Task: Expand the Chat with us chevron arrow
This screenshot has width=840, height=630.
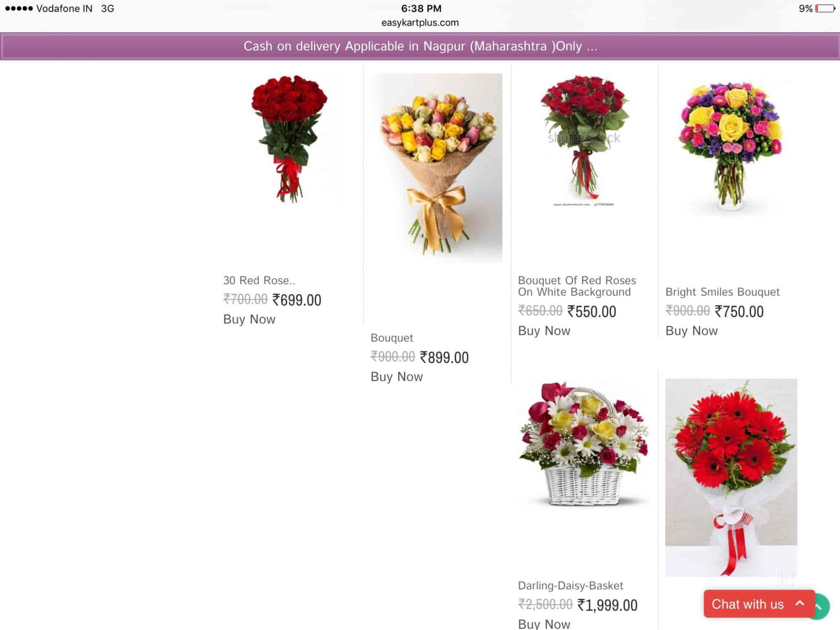Action: coord(800,603)
